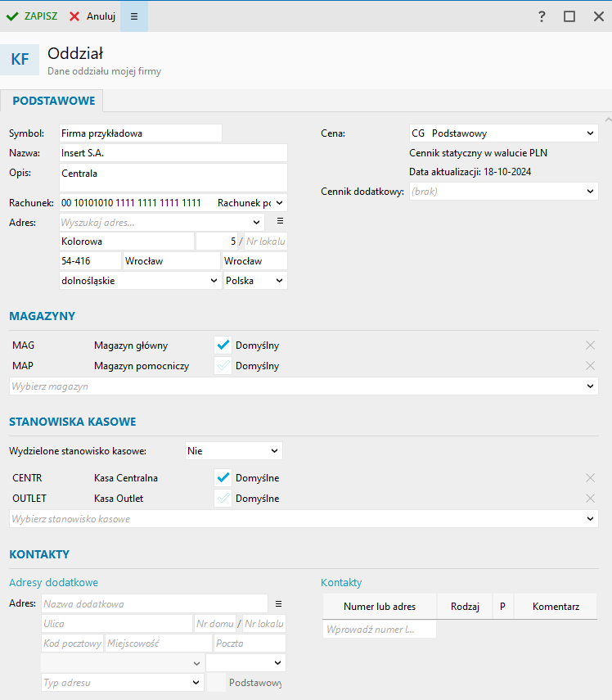
Task: Set Kasa Outlet as Domyślne
Action: point(223,499)
